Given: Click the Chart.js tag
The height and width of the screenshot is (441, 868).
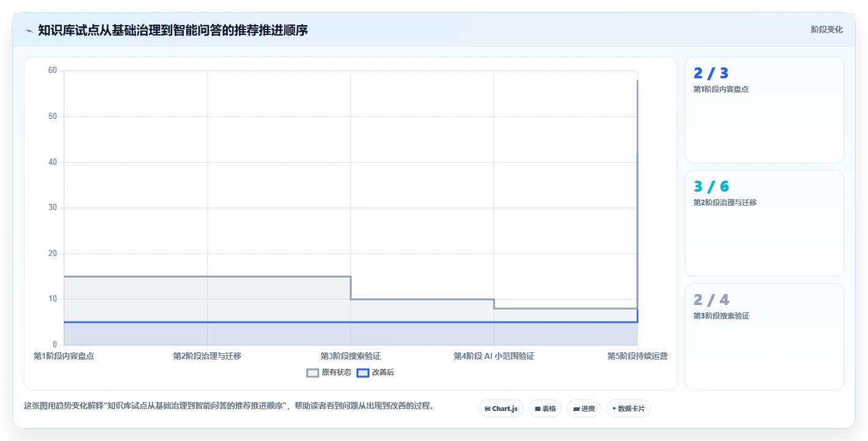Looking at the screenshot, I should point(501,409).
